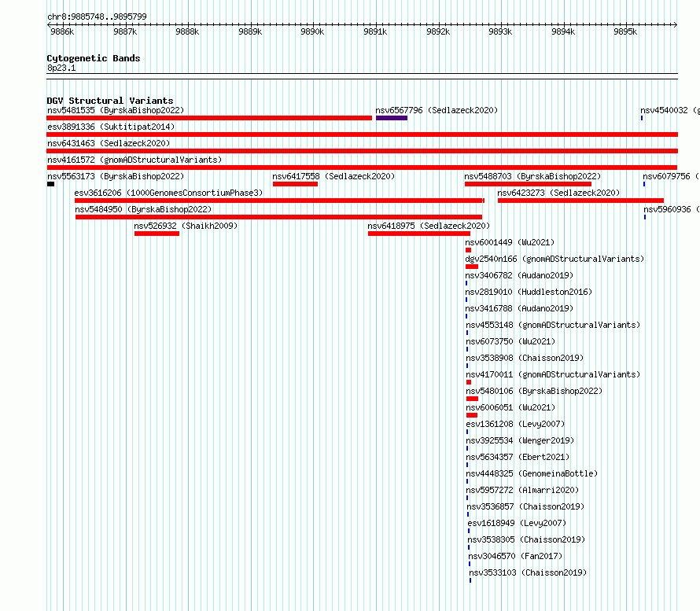Image resolution: width=700 pixels, height=611 pixels.
Task: Click the Cytogenetic Bands track title
Action: (x=94, y=58)
